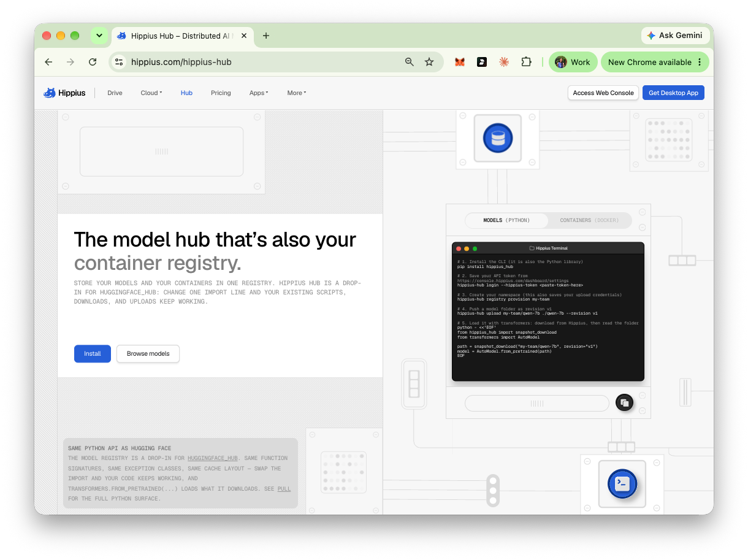This screenshot has width=748, height=560.
Task: Close the Hippius Hub tab
Action: pyautogui.click(x=244, y=36)
